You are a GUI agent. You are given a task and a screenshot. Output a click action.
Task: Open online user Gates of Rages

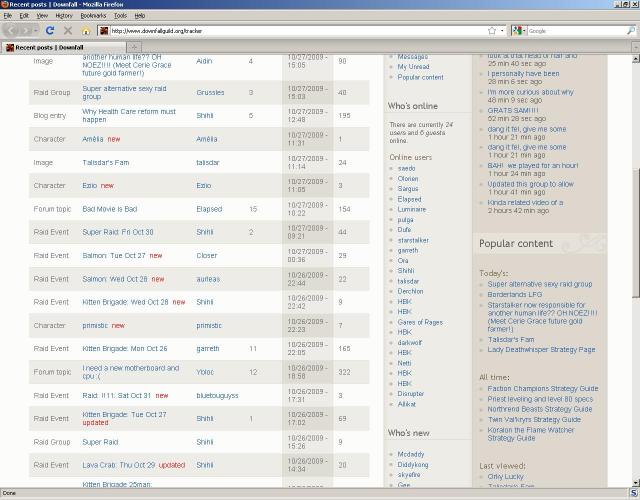[x=420, y=322]
